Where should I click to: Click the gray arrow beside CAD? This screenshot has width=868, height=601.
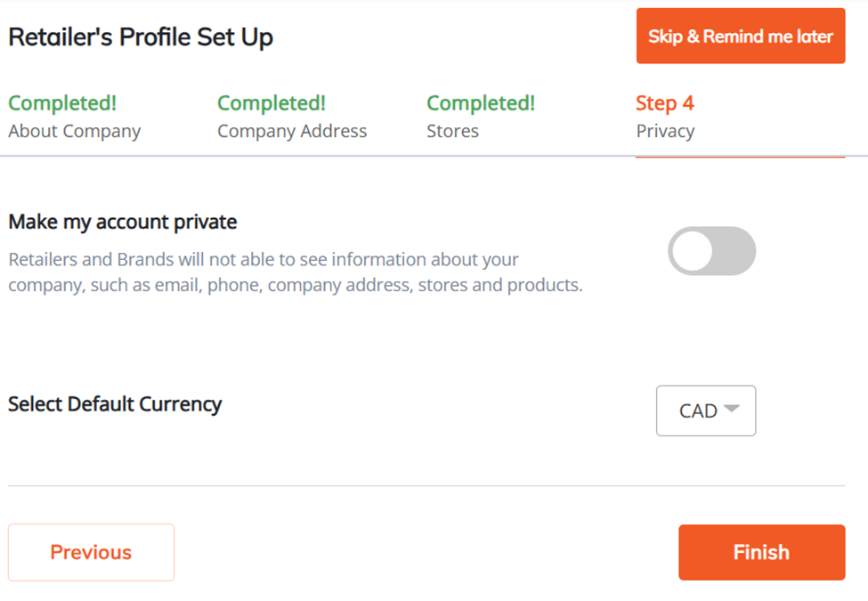tap(731, 409)
